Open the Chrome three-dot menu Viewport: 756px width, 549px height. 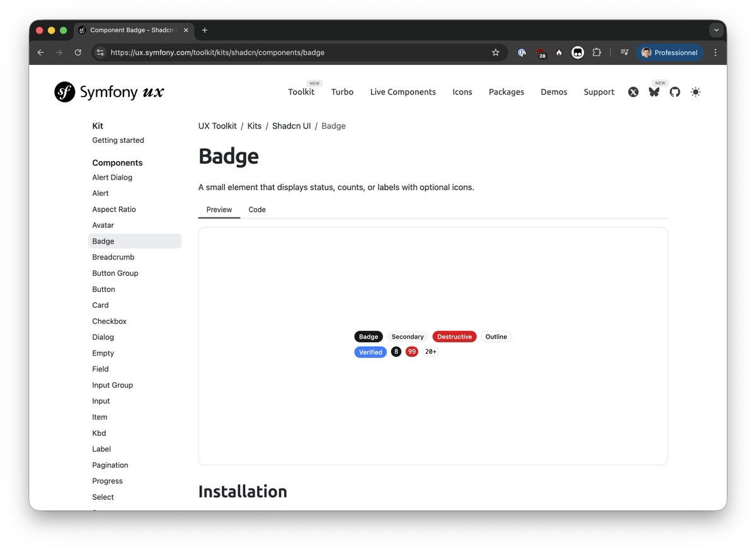point(715,53)
